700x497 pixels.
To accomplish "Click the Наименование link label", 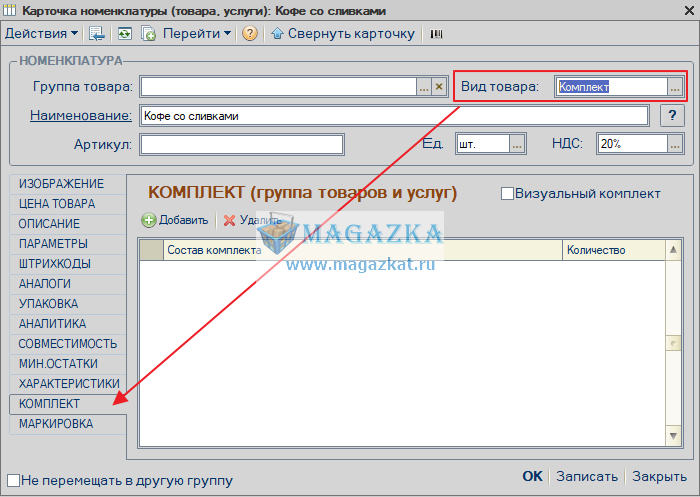I will (81, 116).
